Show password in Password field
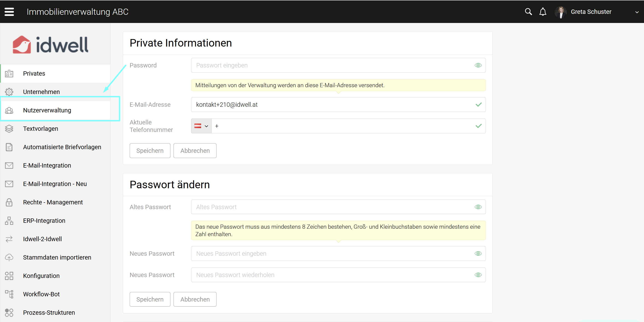The width and height of the screenshot is (644, 322). [x=478, y=65]
